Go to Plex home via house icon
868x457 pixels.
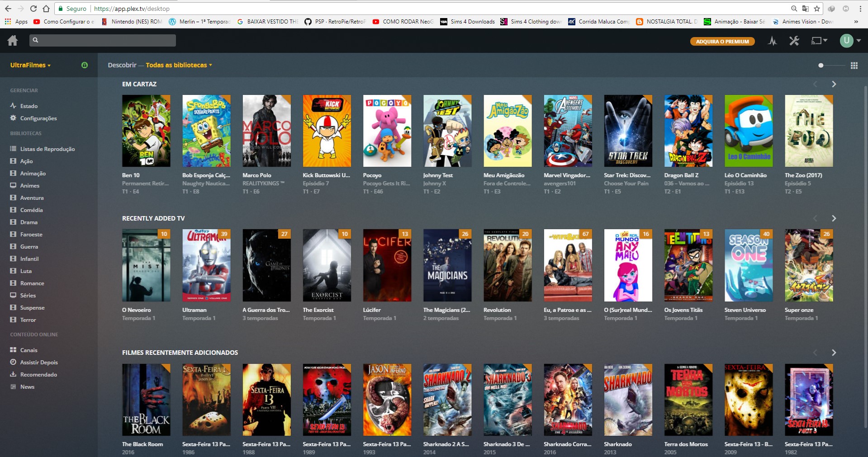[x=13, y=41]
